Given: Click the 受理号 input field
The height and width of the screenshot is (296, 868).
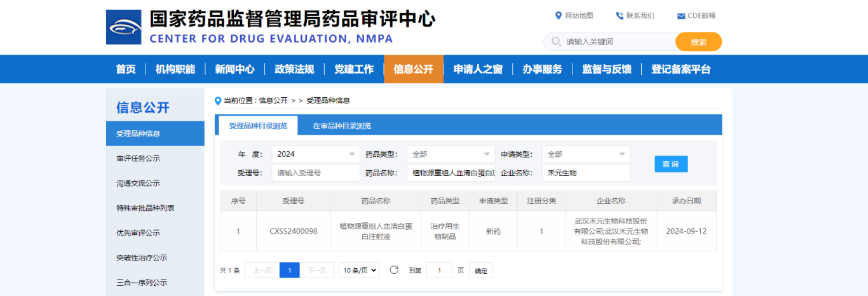Looking at the screenshot, I should tap(315, 173).
